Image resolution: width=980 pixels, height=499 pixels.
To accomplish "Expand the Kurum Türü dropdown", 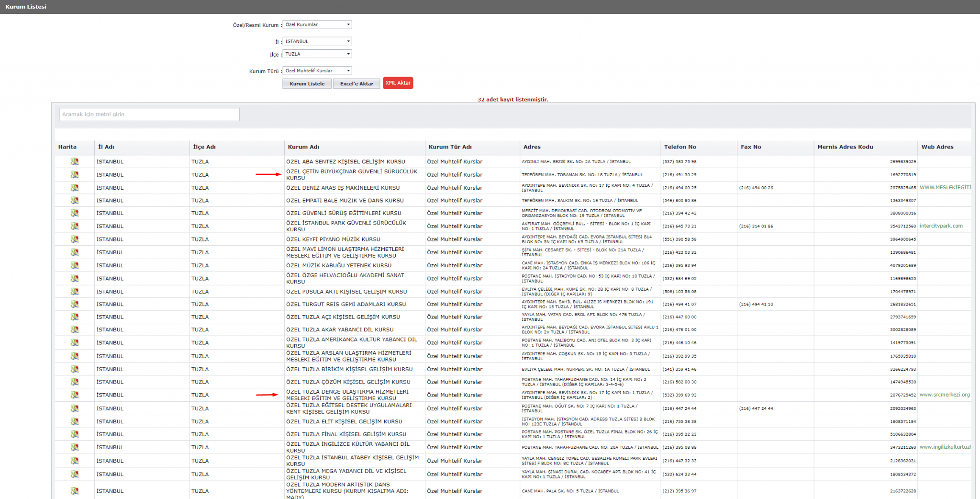I will coord(317,71).
